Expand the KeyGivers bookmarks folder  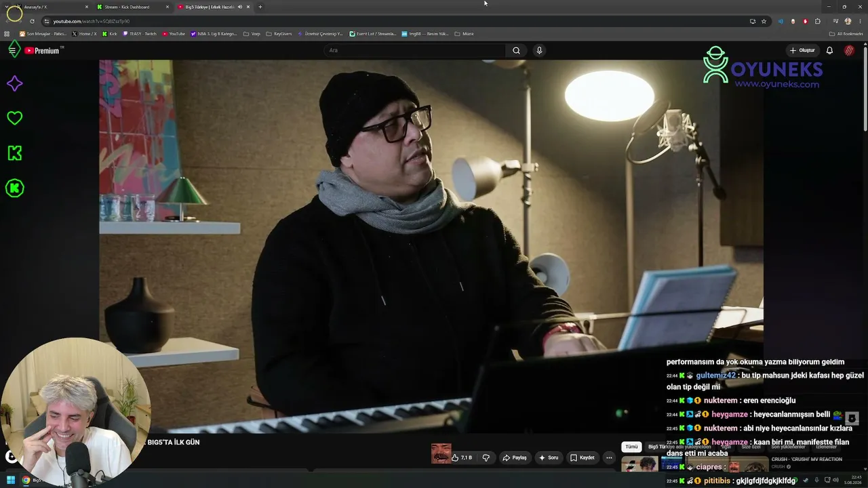(x=279, y=33)
